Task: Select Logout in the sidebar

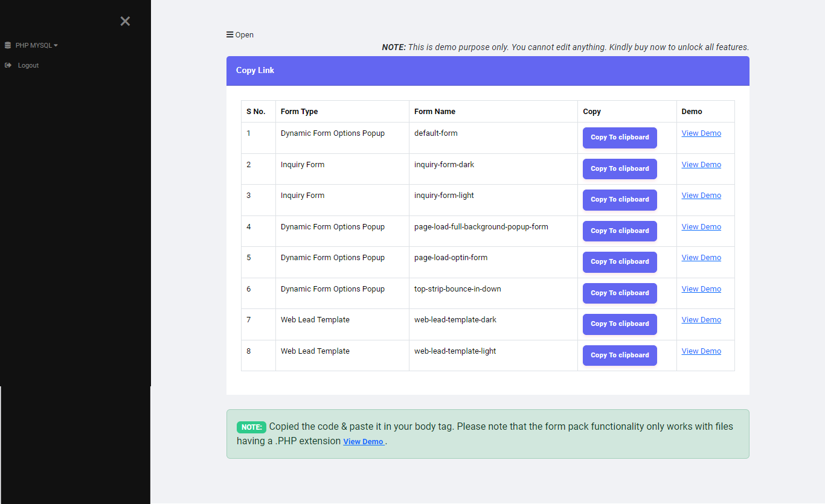Action: [x=28, y=65]
